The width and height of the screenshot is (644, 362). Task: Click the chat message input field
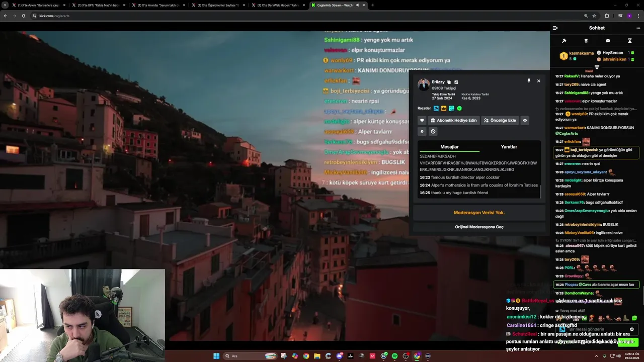pyautogui.click(x=596, y=329)
